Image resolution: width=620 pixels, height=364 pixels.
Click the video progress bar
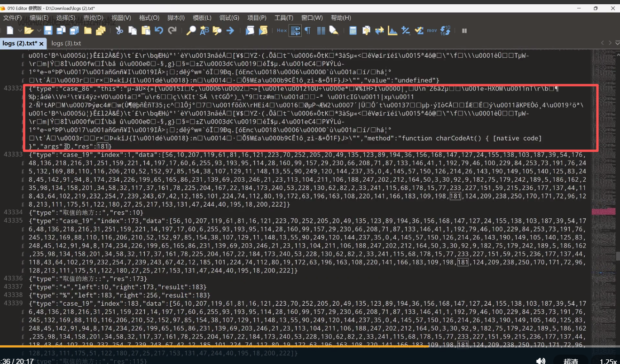click(x=310, y=347)
